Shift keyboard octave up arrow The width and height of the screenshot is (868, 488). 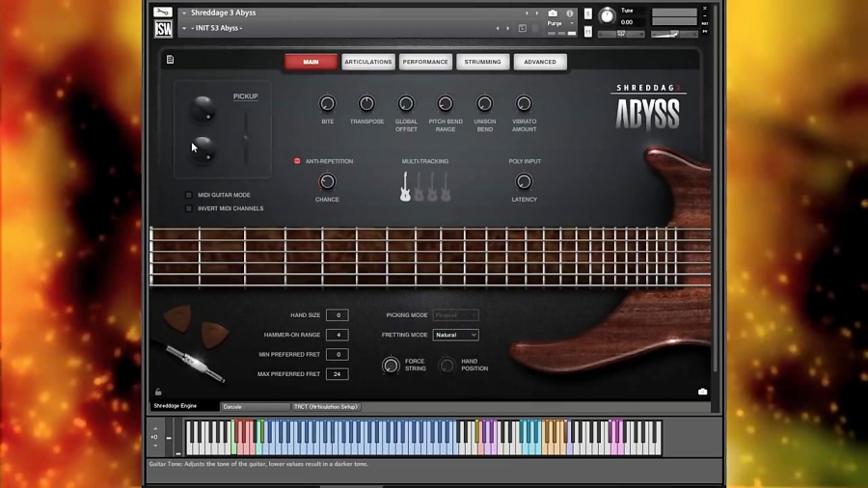(x=155, y=429)
